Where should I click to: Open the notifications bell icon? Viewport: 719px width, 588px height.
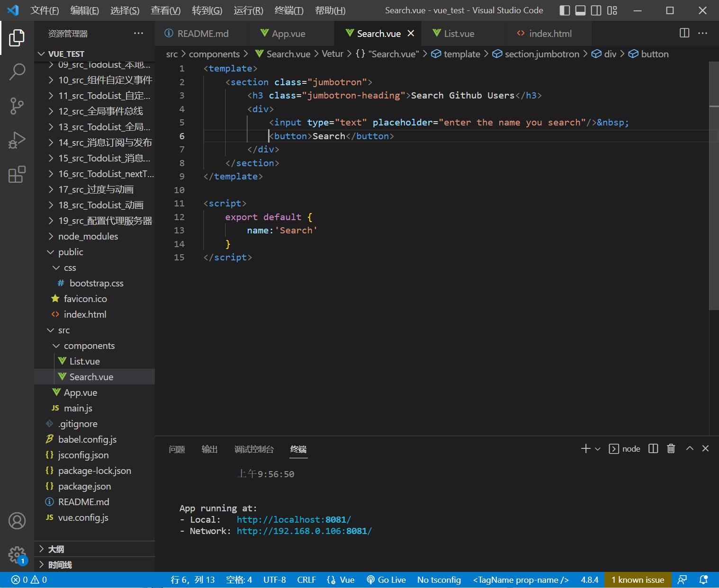(704, 580)
